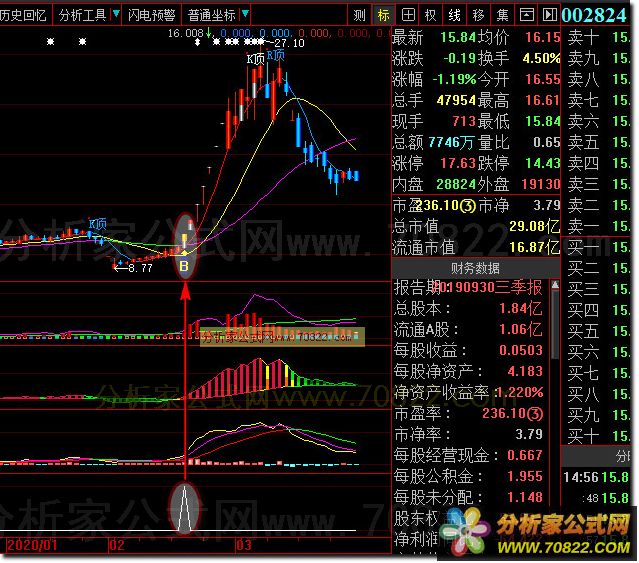Toggle the 标 marker button
Image resolution: width=639 pixels, height=563 pixels.
click(x=384, y=15)
